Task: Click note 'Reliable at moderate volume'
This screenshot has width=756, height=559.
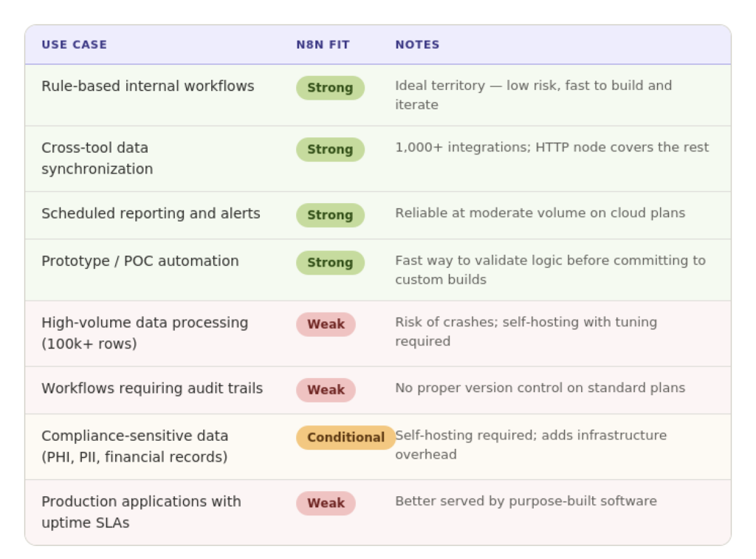Action: [x=540, y=213]
